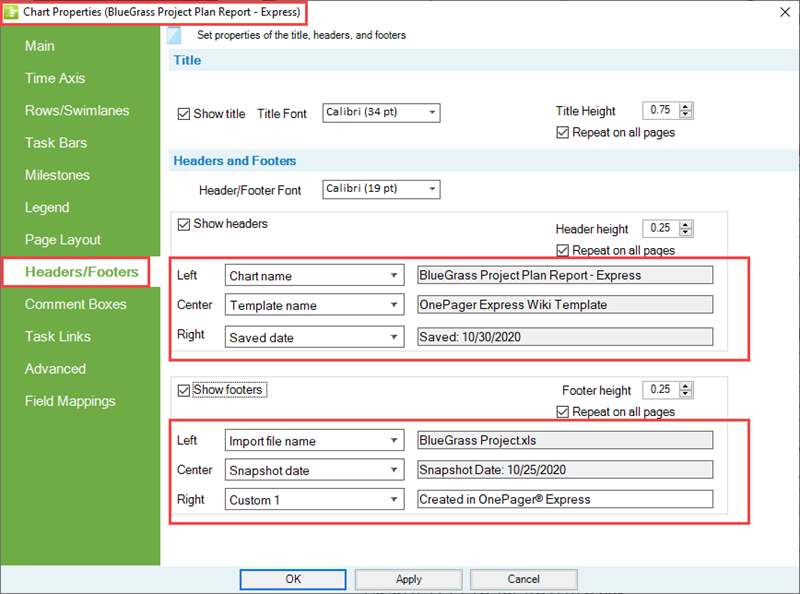Image resolution: width=800 pixels, height=594 pixels.
Task: Open footer Left Import file name dropdown
Action: click(314, 440)
